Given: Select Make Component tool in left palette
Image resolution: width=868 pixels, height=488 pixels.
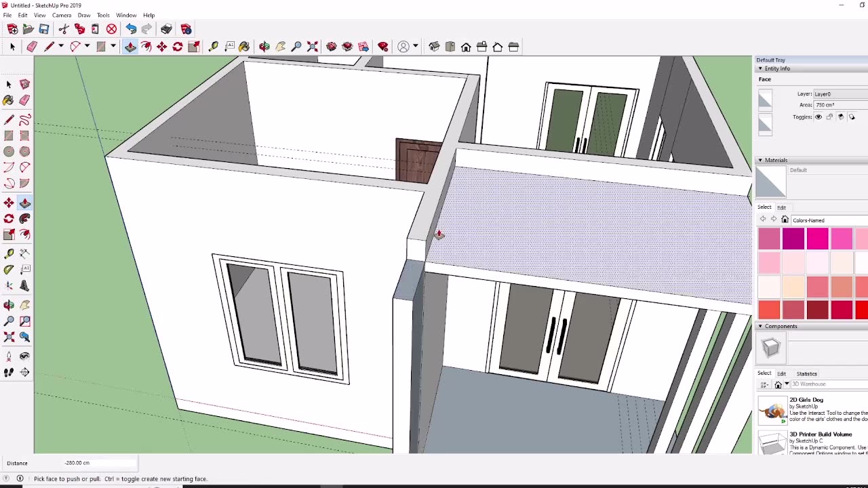Looking at the screenshot, I should [x=24, y=84].
